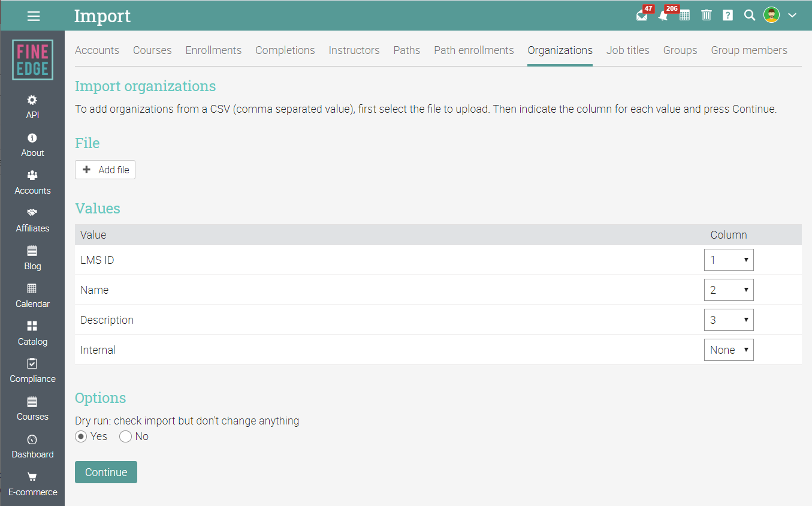The width and height of the screenshot is (812, 506).
Task: Click the Continue button
Action: [106, 472]
